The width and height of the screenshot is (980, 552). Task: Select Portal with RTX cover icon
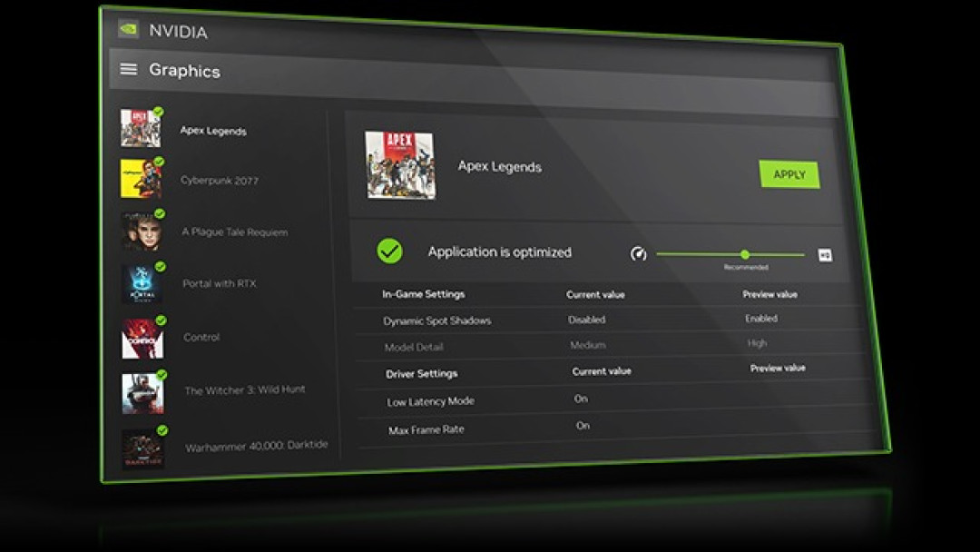point(142,284)
